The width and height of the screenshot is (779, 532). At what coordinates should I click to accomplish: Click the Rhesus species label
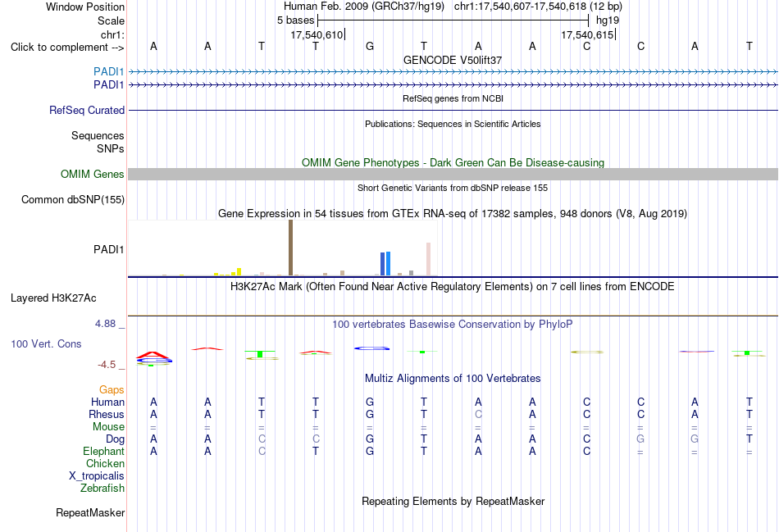tap(107, 414)
